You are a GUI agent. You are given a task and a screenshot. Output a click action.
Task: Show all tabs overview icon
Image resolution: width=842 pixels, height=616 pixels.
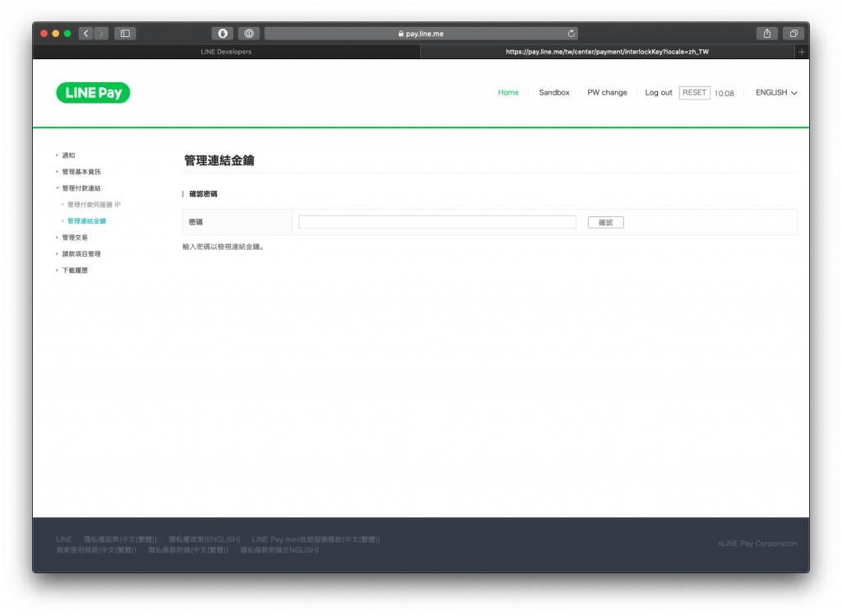[793, 33]
